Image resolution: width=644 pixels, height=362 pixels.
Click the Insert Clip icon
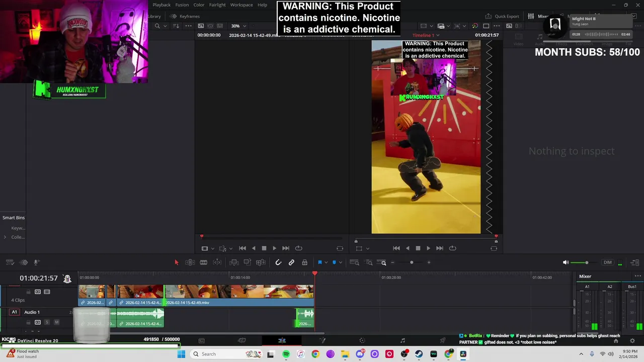[x=233, y=262]
